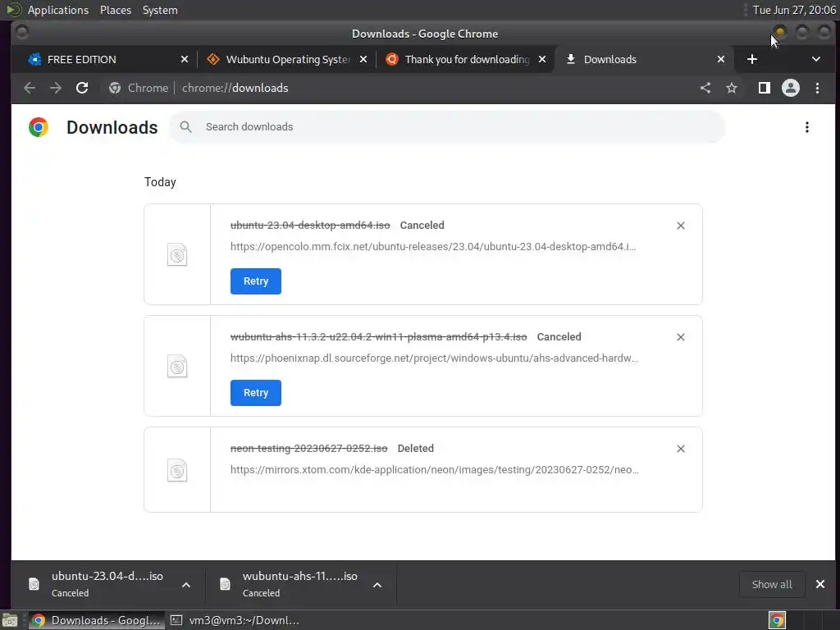Click Show all downloads button

[771, 584]
